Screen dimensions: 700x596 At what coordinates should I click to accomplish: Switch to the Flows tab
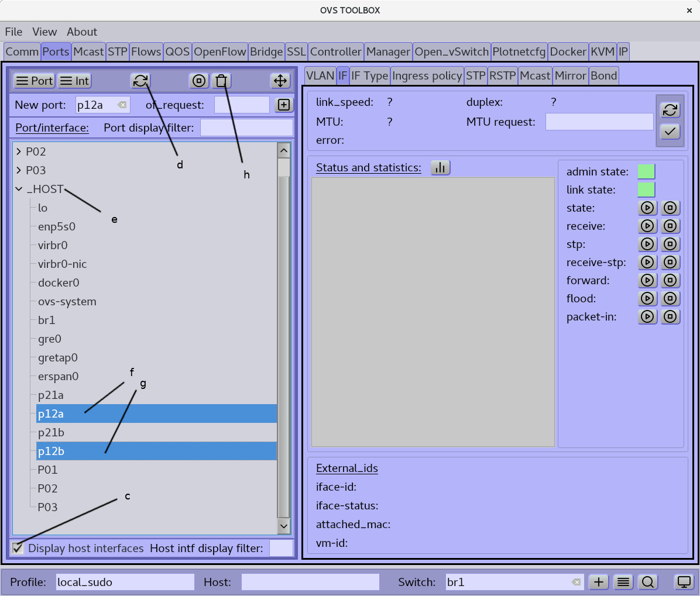[x=146, y=51]
